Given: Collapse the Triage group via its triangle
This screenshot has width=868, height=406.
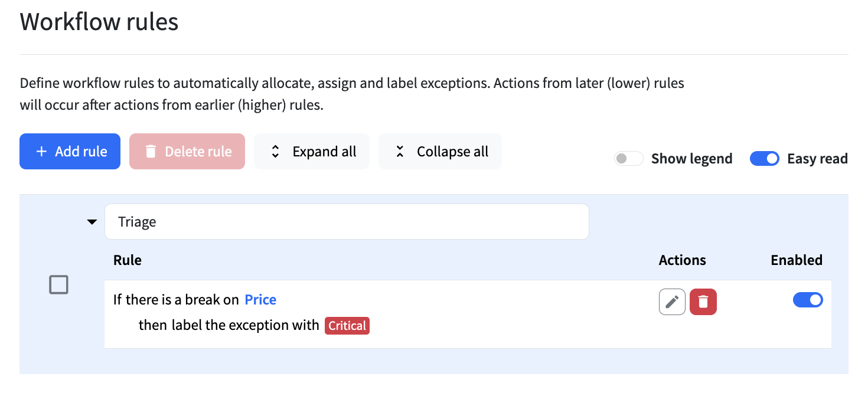Looking at the screenshot, I should point(92,222).
